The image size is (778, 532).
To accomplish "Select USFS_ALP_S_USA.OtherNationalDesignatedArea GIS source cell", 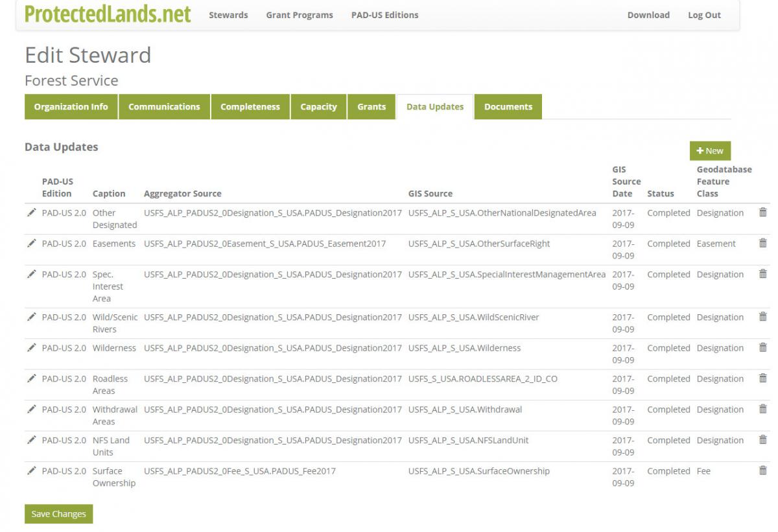I will 502,213.
